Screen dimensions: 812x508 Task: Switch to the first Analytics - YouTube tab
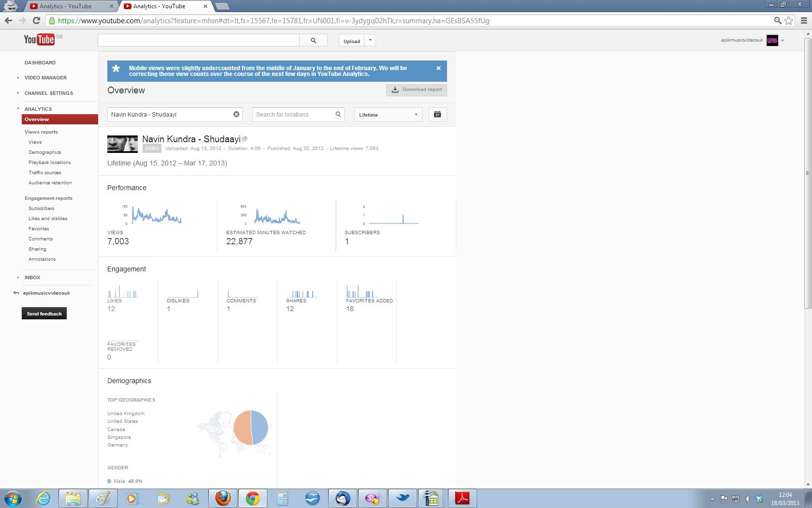(x=70, y=6)
